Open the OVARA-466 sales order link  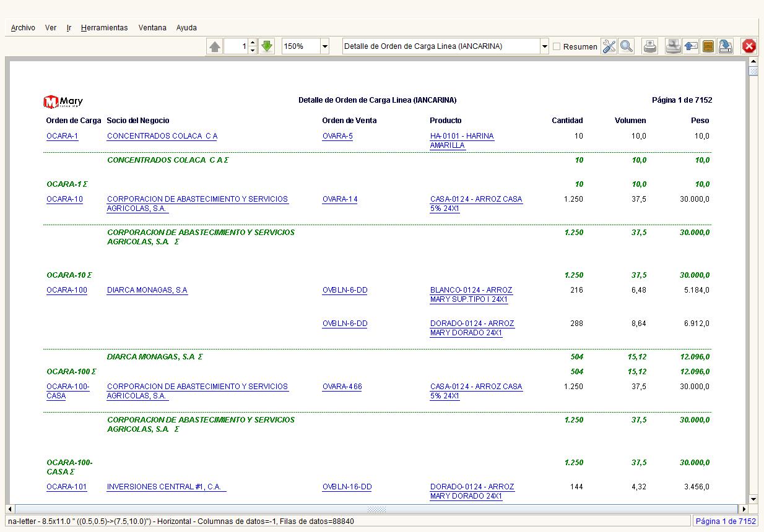(342, 387)
